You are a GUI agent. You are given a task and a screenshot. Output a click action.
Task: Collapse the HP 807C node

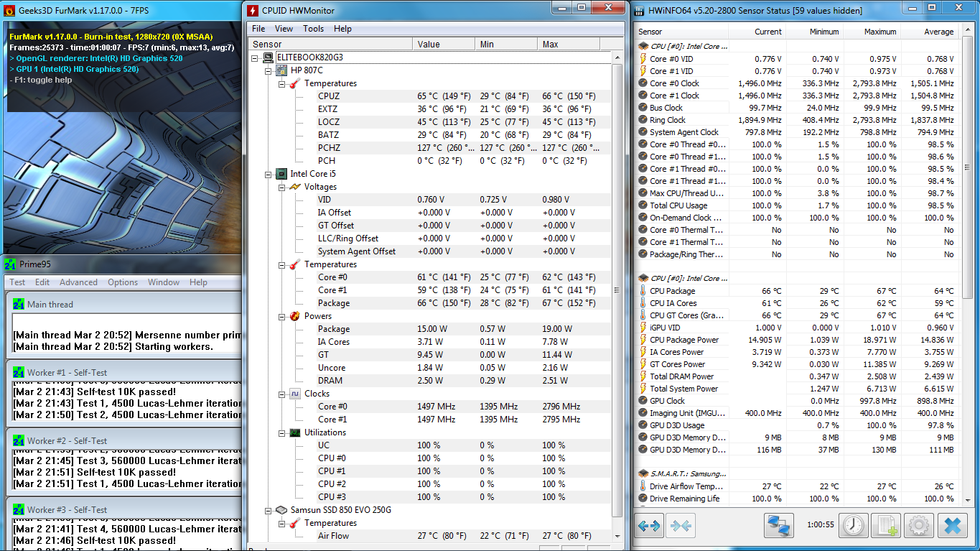coord(269,70)
